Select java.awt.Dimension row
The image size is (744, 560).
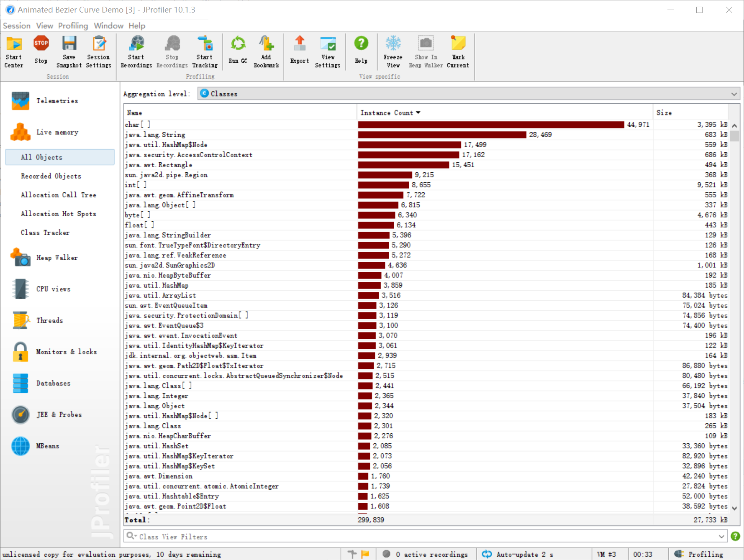coord(426,476)
